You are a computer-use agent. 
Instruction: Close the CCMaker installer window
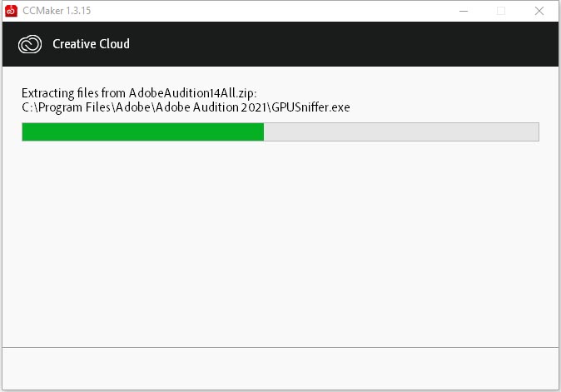click(539, 11)
